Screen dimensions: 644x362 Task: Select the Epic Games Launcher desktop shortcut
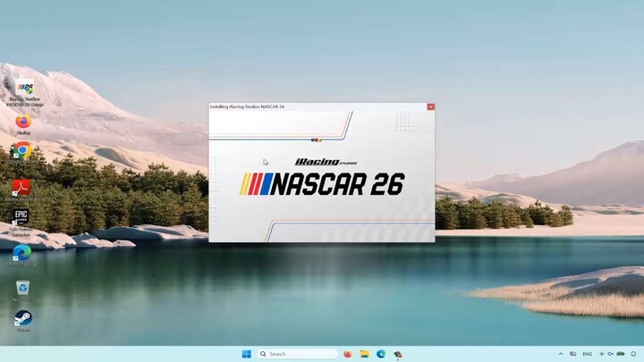click(x=21, y=223)
